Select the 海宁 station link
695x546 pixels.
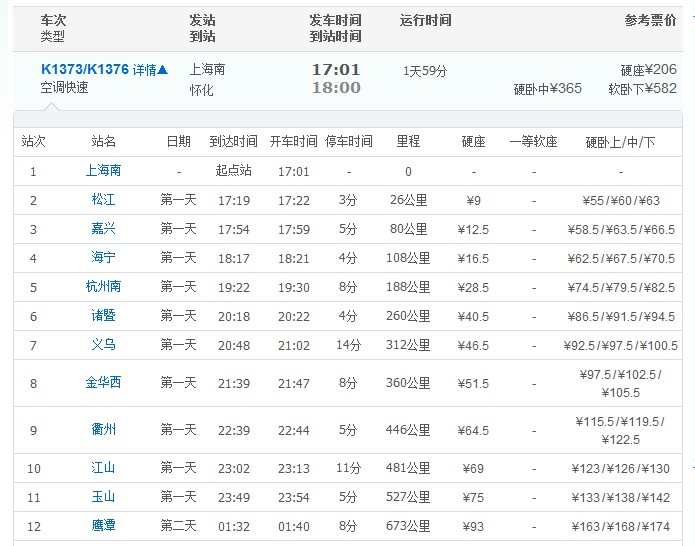pyautogui.click(x=103, y=258)
